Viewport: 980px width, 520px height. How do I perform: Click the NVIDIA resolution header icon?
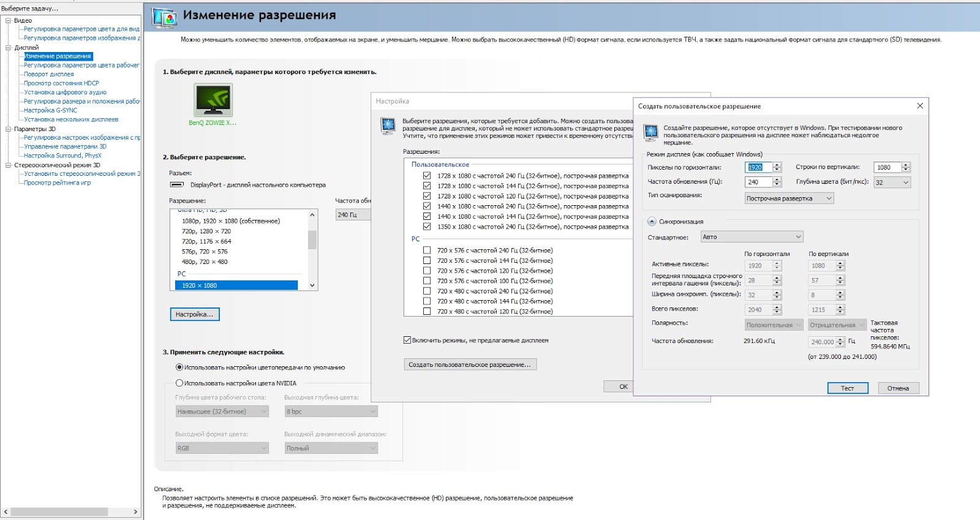click(x=164, y=17)
